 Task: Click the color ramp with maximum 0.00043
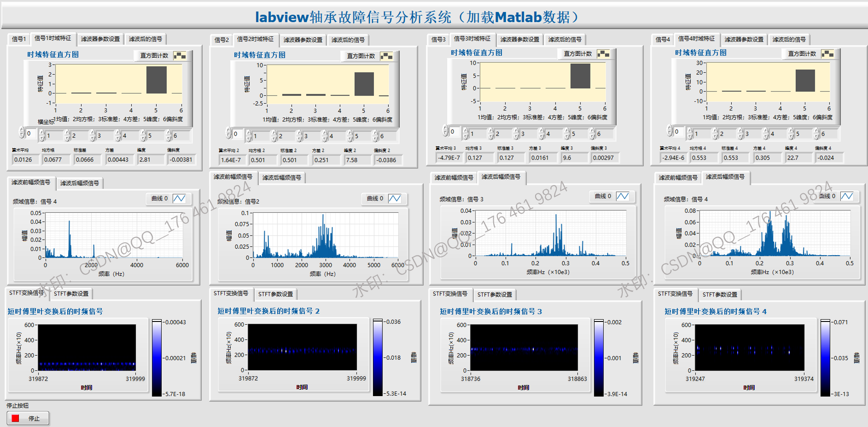point(157,358)
